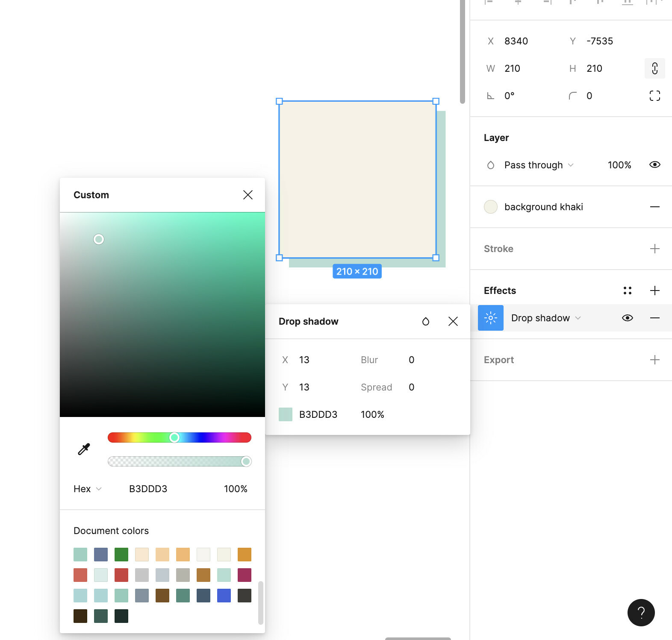Image resolution: width=672 pixels, height=640 pixels.
Task: Edit the corner radius field
Action: click(x=589, y=96)
